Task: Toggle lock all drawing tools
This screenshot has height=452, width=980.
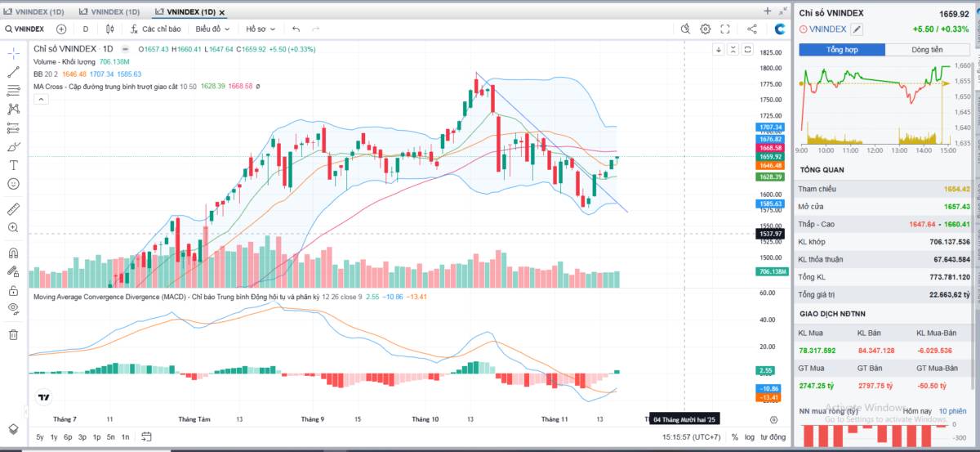Action: [13, 290]
